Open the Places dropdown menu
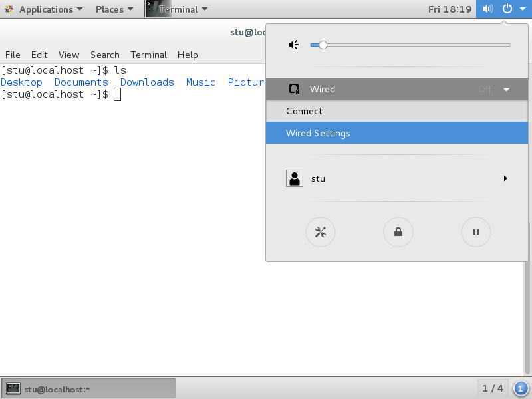Viewport: 532px width, 399px height. [x=114, y=9]
